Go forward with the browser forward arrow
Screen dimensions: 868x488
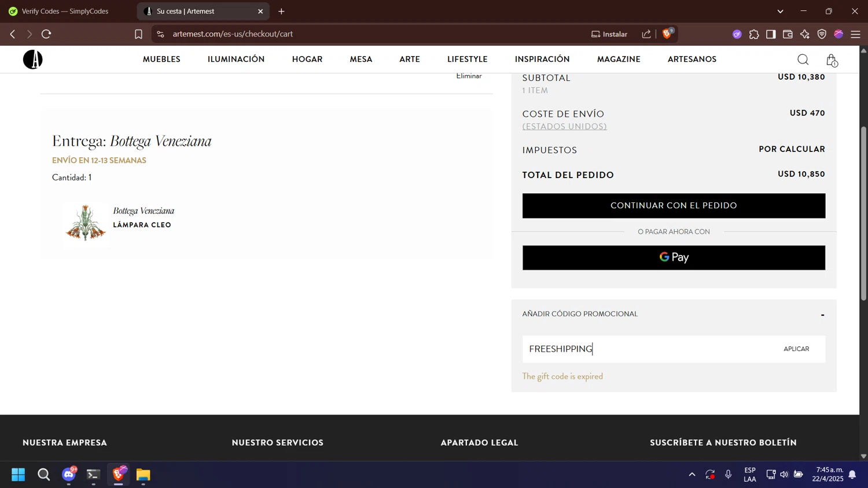tap(30, 34)
